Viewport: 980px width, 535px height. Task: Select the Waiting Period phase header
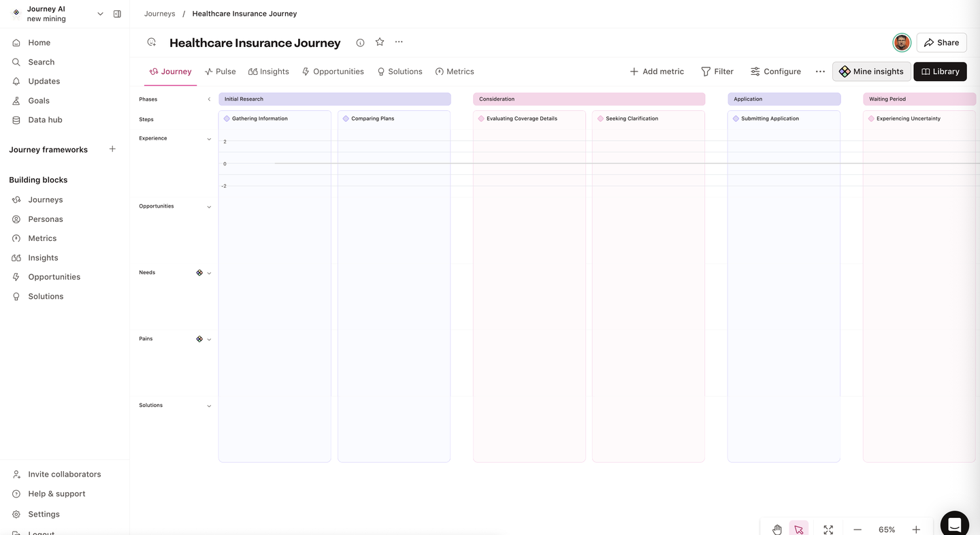(919, 99)
